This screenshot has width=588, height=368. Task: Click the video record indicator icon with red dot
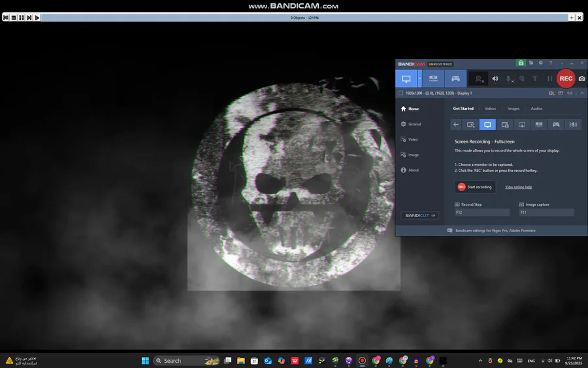[551, 93]
